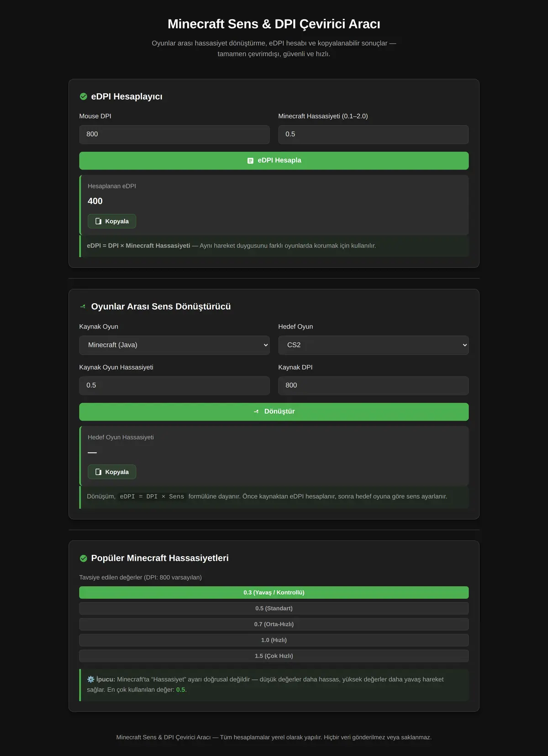Click the Kaynak DPI input field

(374, 385)
